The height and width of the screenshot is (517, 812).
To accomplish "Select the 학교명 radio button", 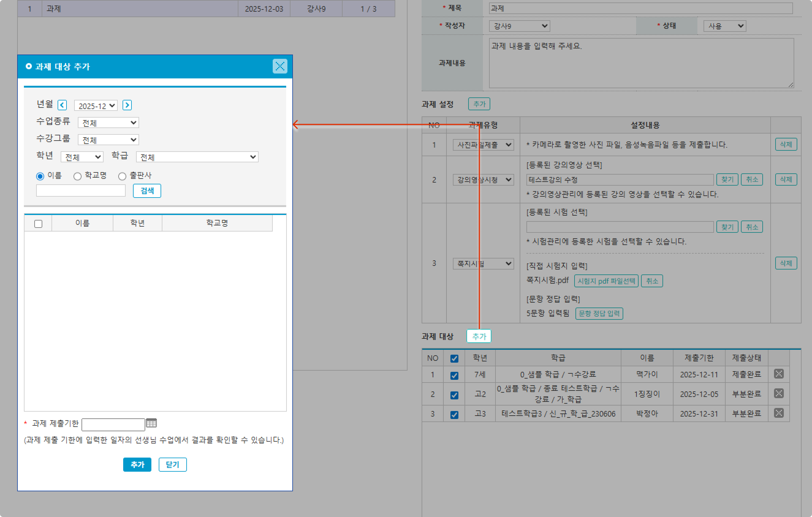I will click(78, 176).
